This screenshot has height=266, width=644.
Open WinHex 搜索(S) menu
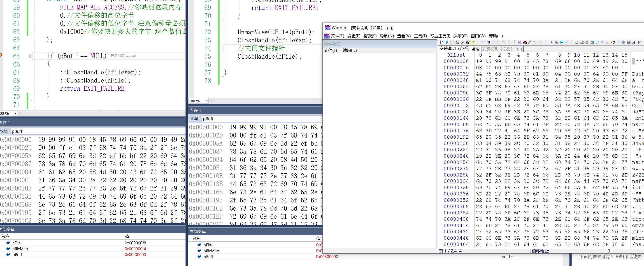tap(370, 36)
